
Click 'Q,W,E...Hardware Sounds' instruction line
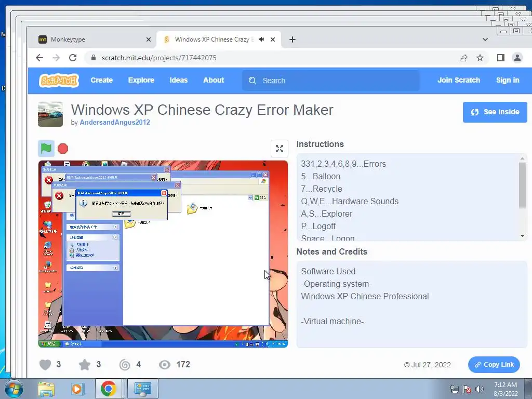coord(350,201)
